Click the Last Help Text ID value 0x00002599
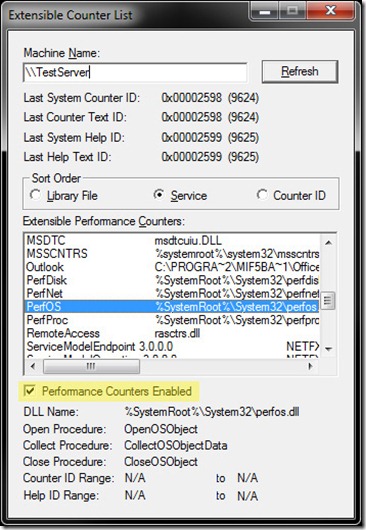Screen dimensions: 366x530 pyautogui.click(x=191, y=156)
